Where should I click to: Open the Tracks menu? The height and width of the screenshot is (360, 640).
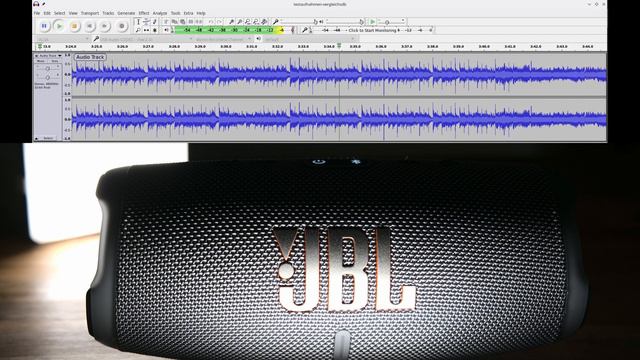tap(108, 13)
